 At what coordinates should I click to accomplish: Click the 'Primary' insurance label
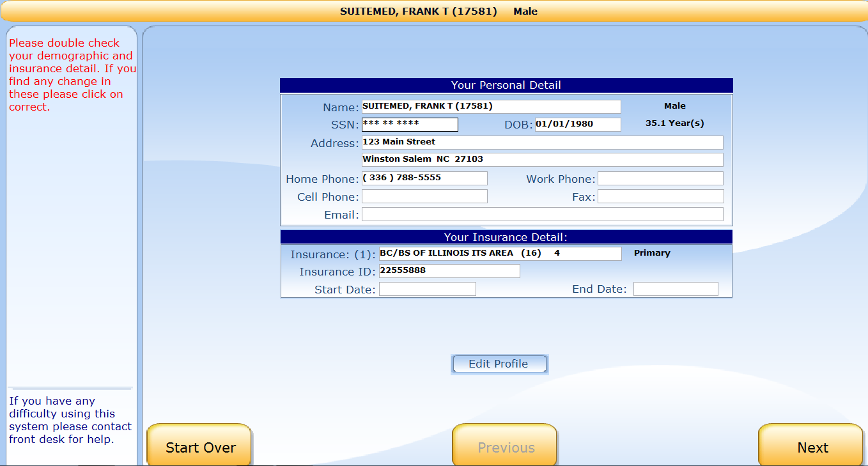pyautogui.click(x=652, y=253)
